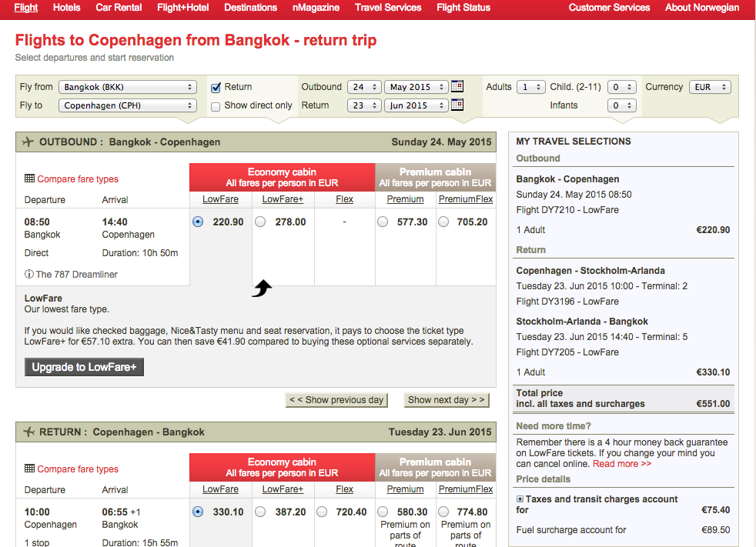The image size is (756, 547).
Task: Click the Upgrade to LowFare+ button
Action: click(x=85, y=367)
